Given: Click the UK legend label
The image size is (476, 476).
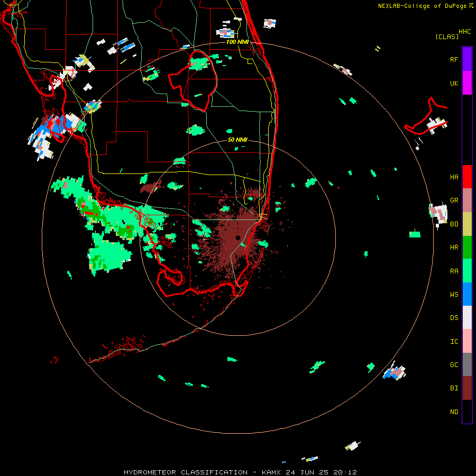Looking at the screenshot, I should point(454,83).
